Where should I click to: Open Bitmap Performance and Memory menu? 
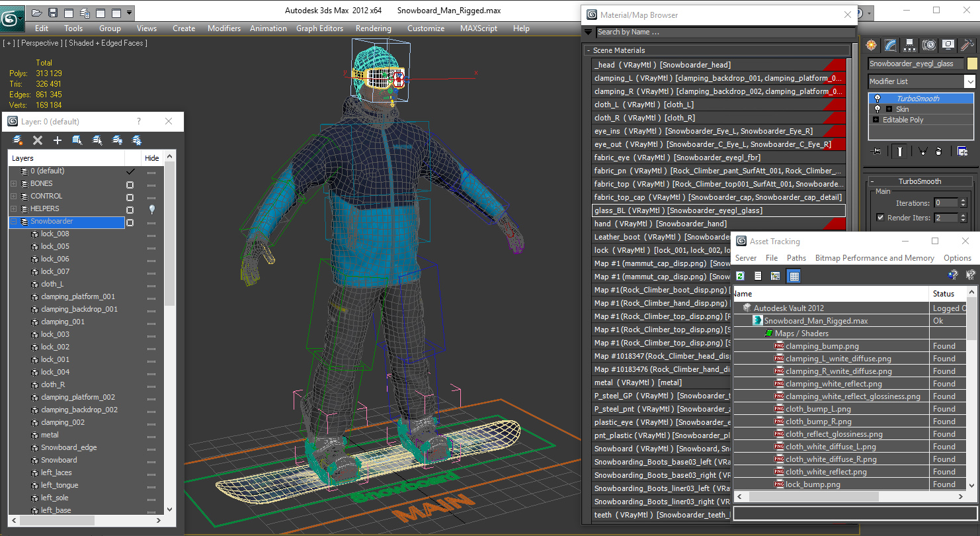point(874,258)
